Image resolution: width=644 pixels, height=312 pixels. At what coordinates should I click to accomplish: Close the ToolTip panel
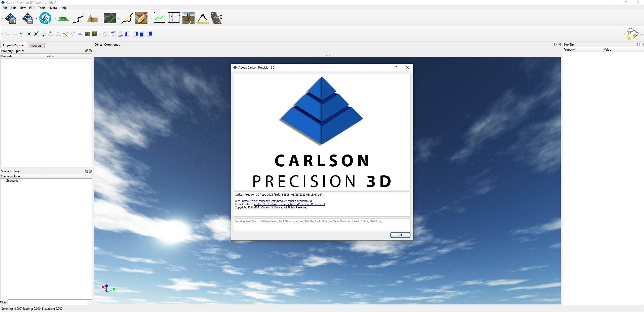pyautogui.click(x=642, y=45)
